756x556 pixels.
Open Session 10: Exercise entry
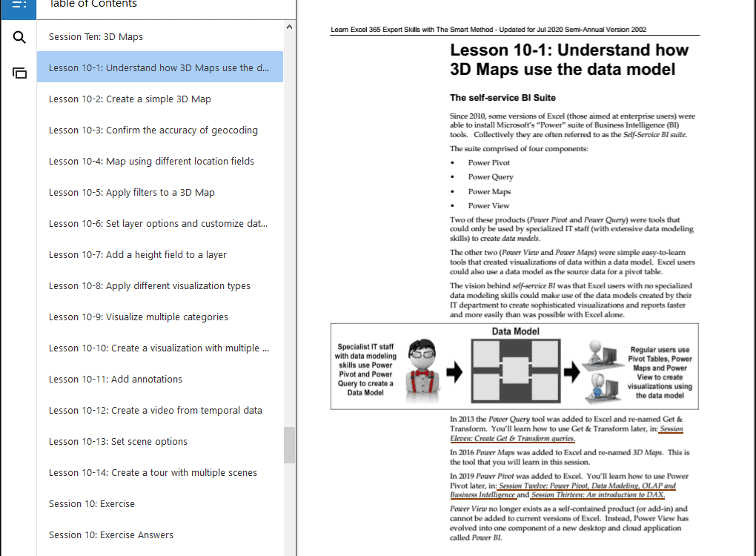tap(160, 503)
